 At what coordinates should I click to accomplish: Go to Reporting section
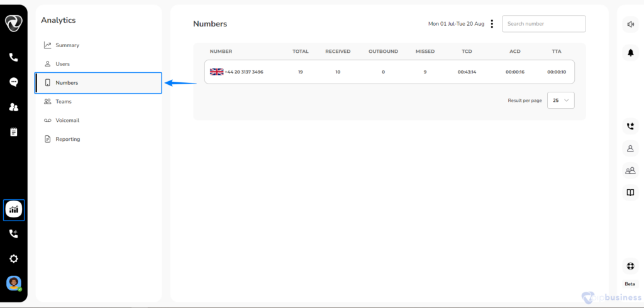coord(68,139)
